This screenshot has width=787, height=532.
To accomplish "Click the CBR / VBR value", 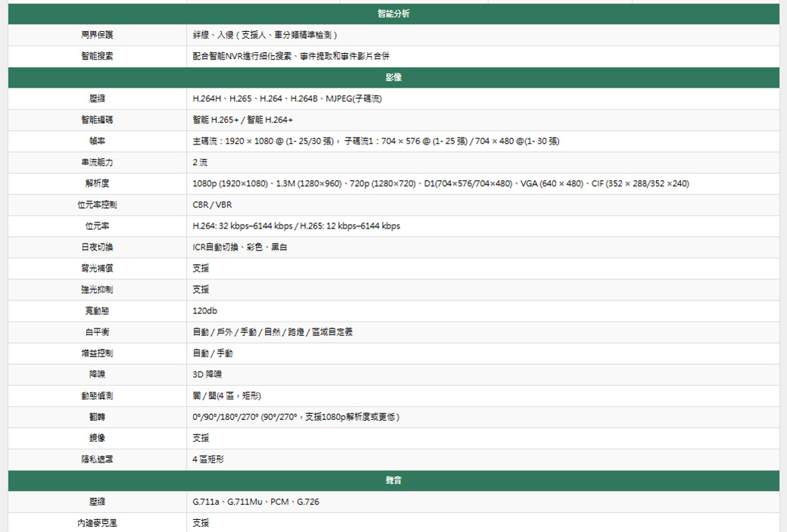I will pos(213,205).
